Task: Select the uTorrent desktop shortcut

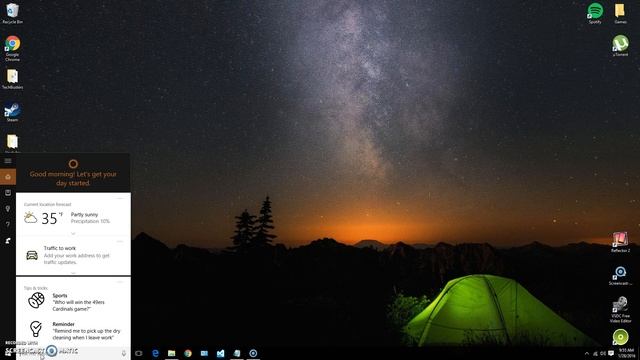Action: click(620, 45)
